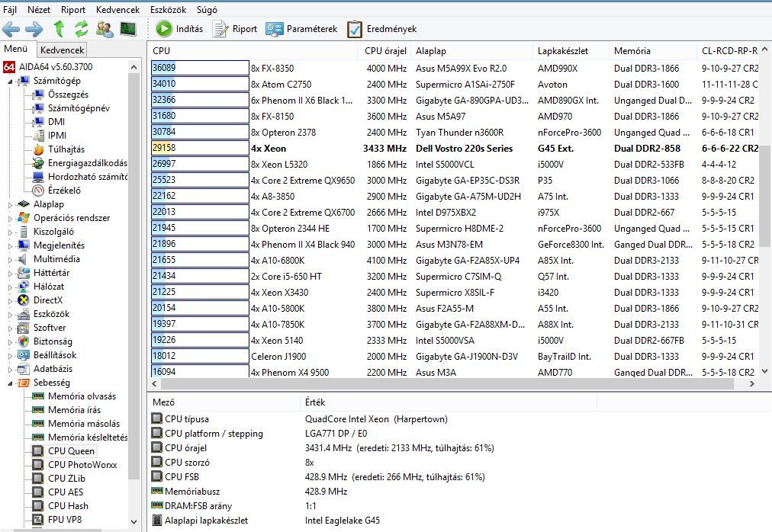
Task: Open the Riport menu
Action: click(x=73, y=9)
